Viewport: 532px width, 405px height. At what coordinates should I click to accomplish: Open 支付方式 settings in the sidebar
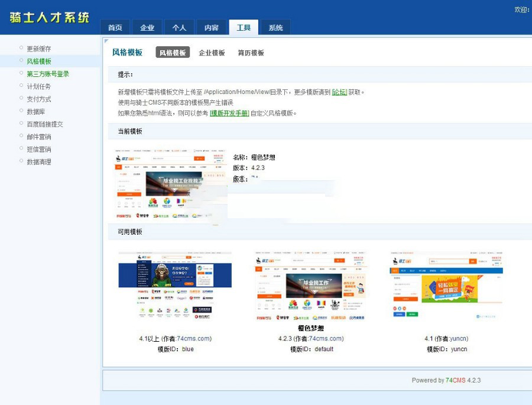click(x=39, y=99)
